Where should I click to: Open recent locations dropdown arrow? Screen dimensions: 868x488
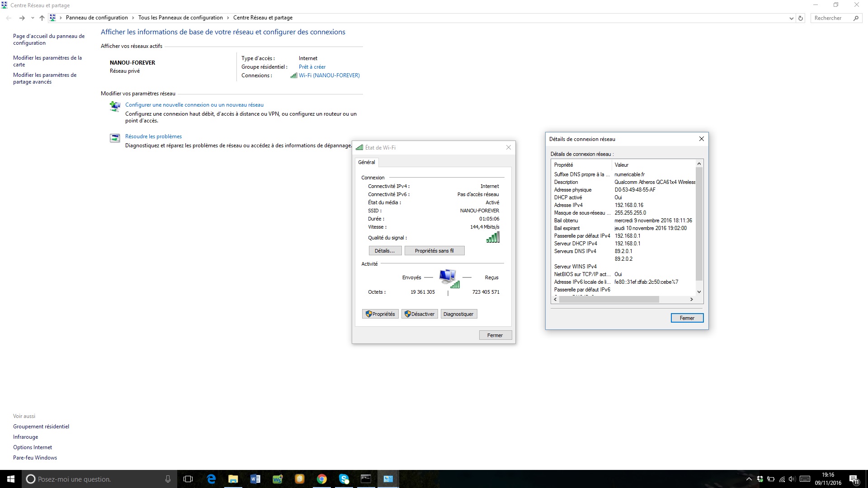(x=33, y=18)
